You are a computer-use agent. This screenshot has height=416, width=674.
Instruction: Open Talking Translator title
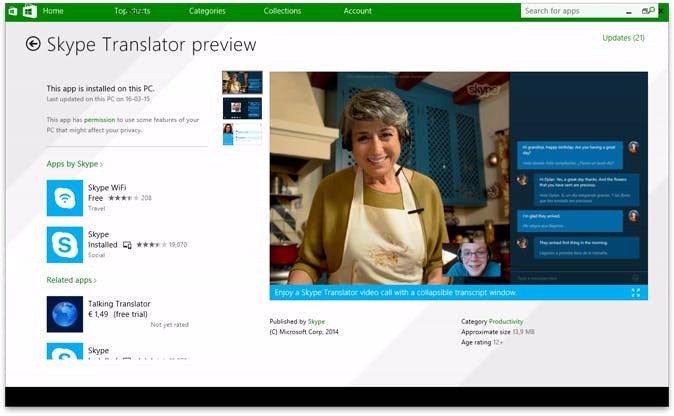click(x=119, y=303)
